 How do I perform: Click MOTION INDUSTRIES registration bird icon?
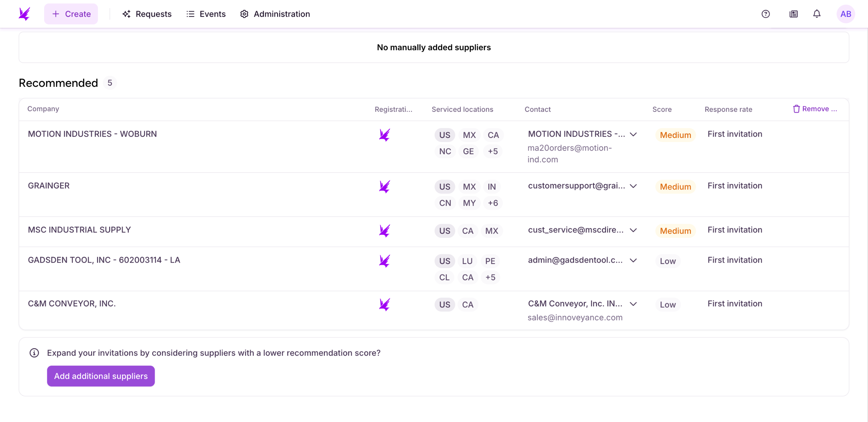(x=384, y=135)
